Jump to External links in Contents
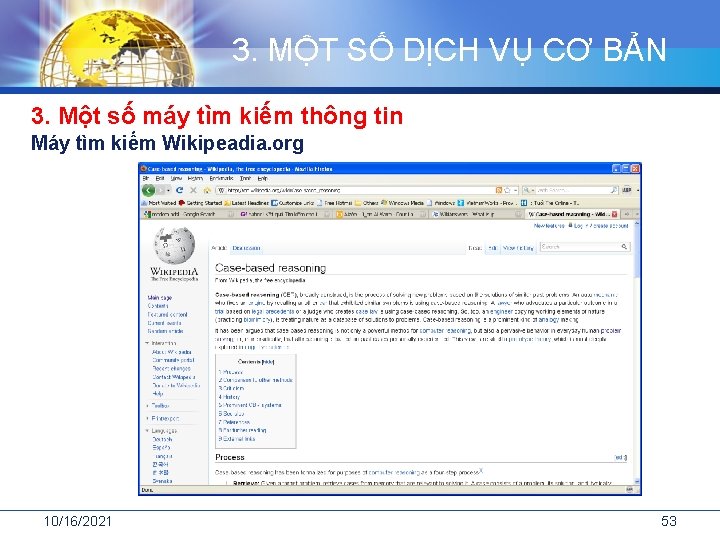 [x=236, y=439]
